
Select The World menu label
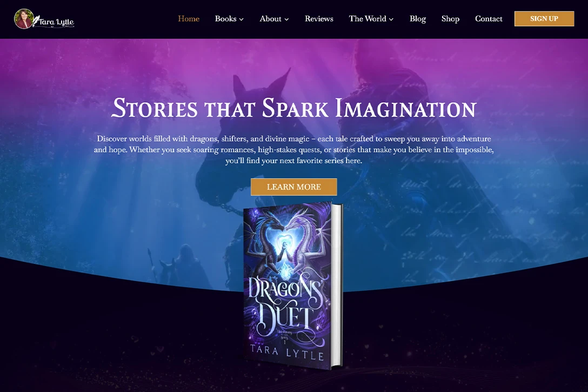pyautogui.click(x=367, y=19)
